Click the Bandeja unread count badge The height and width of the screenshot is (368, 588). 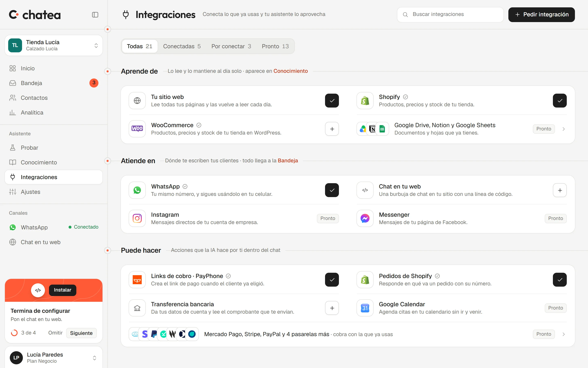94,83
